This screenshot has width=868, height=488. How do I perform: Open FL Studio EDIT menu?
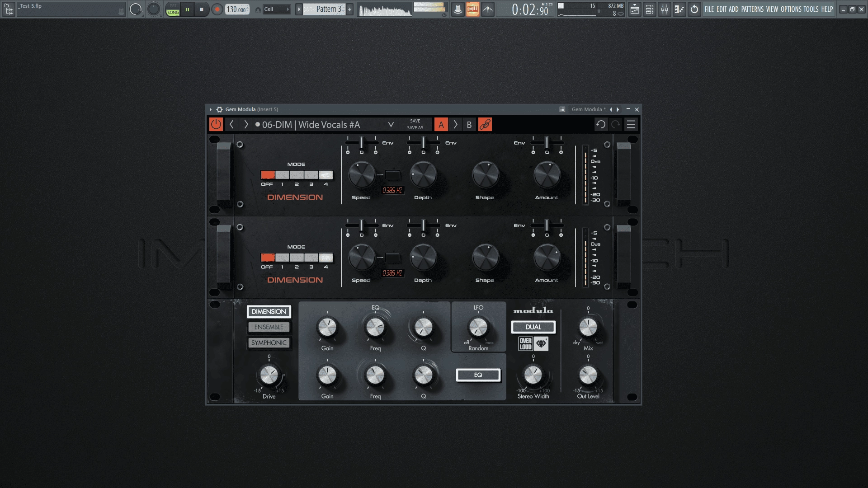coord(722,9)
